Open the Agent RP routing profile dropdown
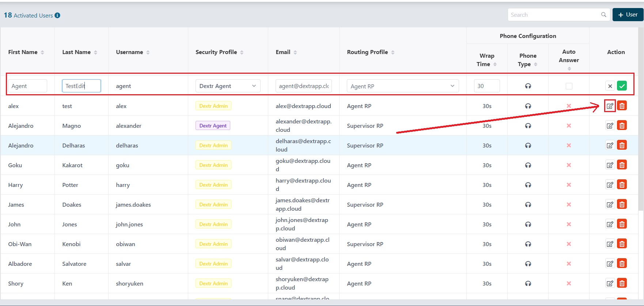The width and height of the screenshot is (644, 306). click(402, 86)
